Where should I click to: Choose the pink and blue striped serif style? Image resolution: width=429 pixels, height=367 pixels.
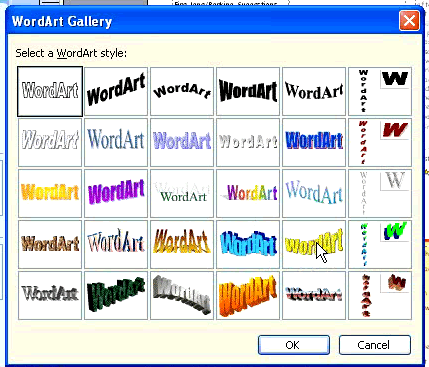pos(116,244)
